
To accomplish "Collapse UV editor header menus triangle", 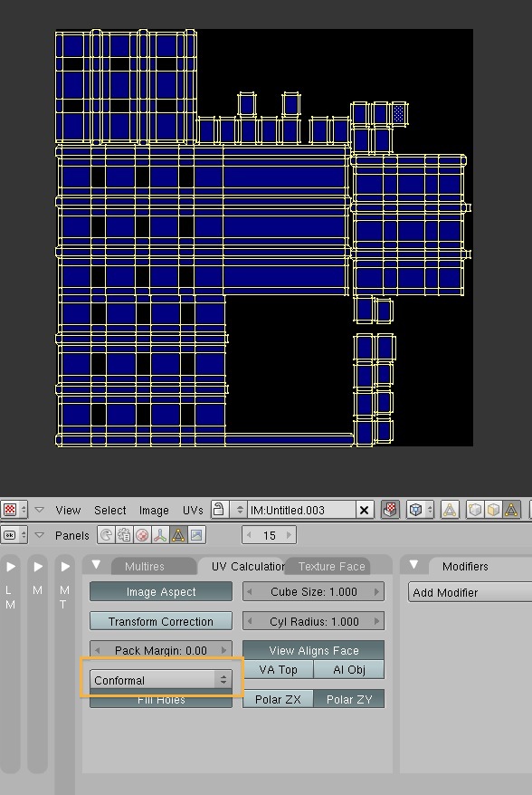I will pyautogui.click(x=39, y=510).
